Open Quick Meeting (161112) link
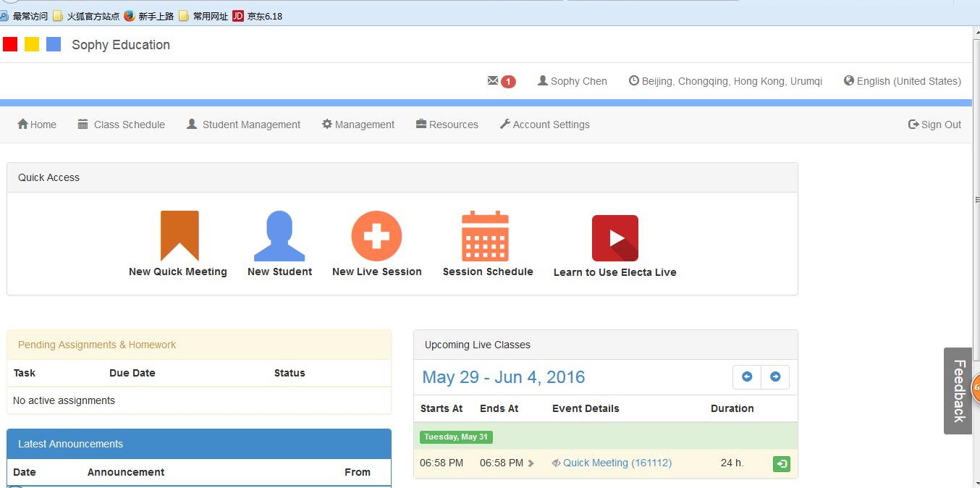The height and width of the screenshot is (488, 980). 617,463
